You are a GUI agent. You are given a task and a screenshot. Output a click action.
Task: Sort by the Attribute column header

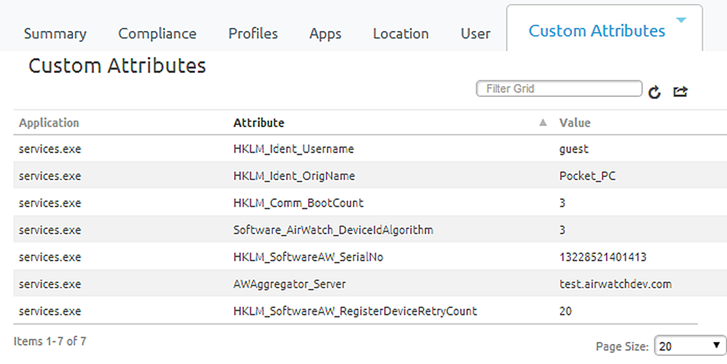point(259,123)
